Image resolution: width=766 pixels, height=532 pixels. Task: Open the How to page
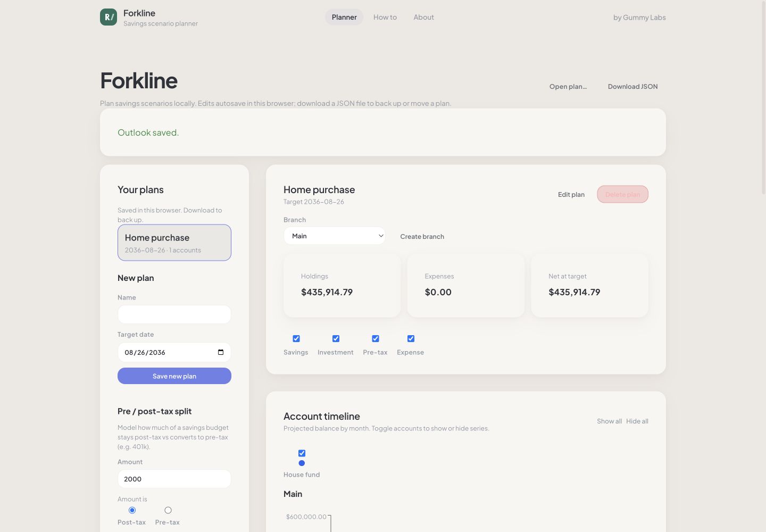[x=385, y=17]
